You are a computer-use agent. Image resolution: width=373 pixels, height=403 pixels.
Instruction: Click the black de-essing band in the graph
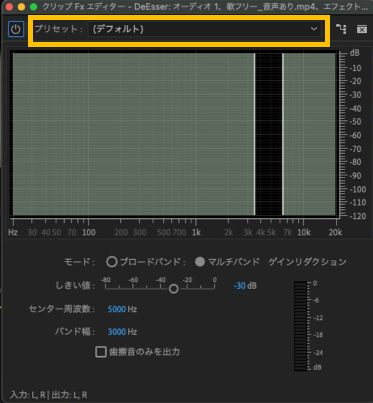(269, 134)
